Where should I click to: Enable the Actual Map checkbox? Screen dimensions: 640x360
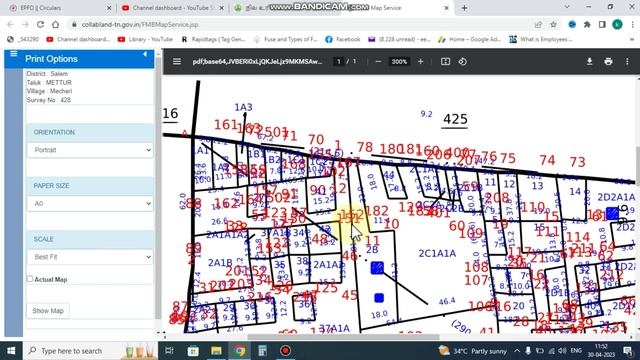click(30, 279)
